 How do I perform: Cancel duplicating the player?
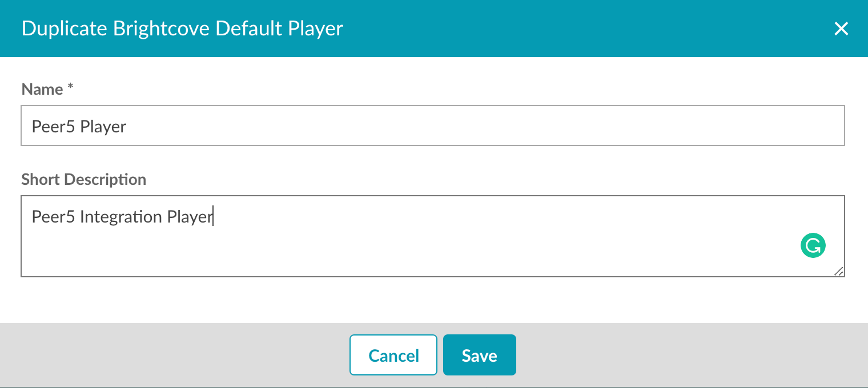coord(393,354)
